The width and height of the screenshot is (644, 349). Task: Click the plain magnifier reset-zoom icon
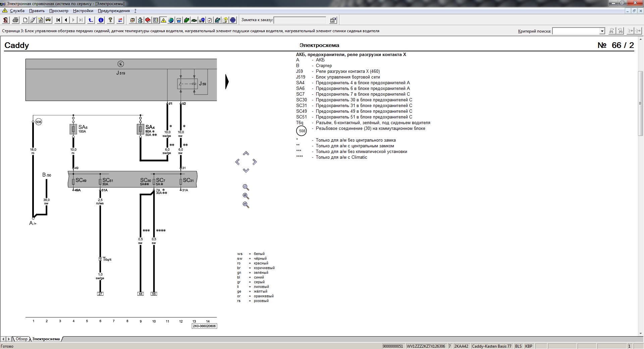[x=246, y=187]
